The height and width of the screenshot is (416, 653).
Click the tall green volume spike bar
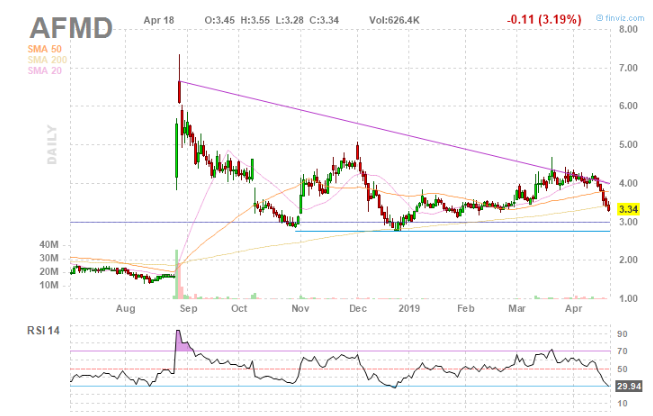pos(177,274)
